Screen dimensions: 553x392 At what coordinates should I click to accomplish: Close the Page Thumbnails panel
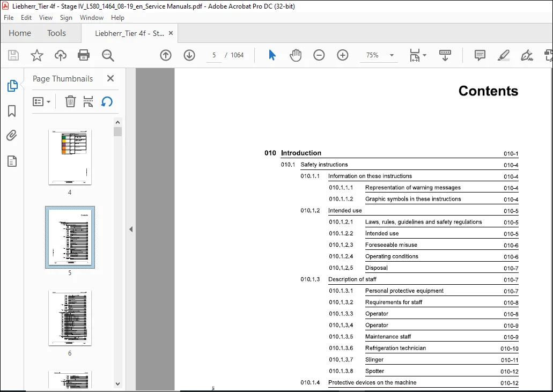110,78
